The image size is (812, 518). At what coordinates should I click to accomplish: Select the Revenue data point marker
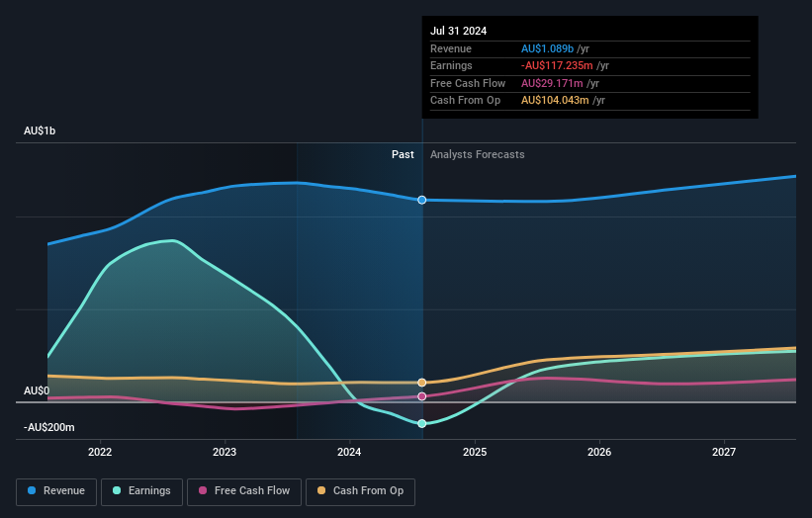pyautogui.click(x=422, y=200)
